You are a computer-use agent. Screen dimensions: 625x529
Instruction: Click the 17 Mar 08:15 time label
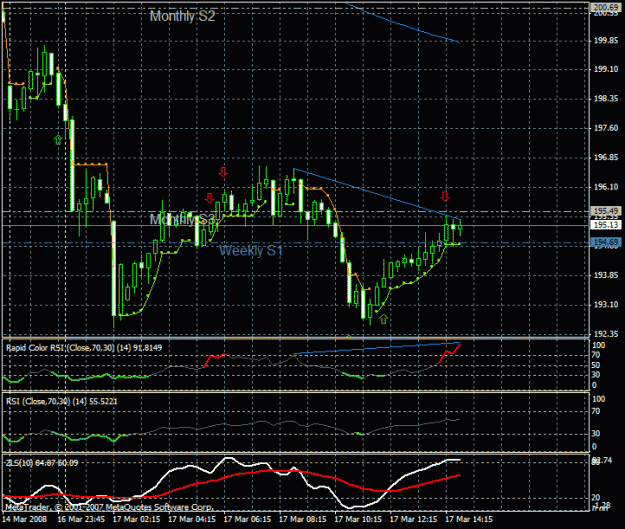(x=303, y=519)
